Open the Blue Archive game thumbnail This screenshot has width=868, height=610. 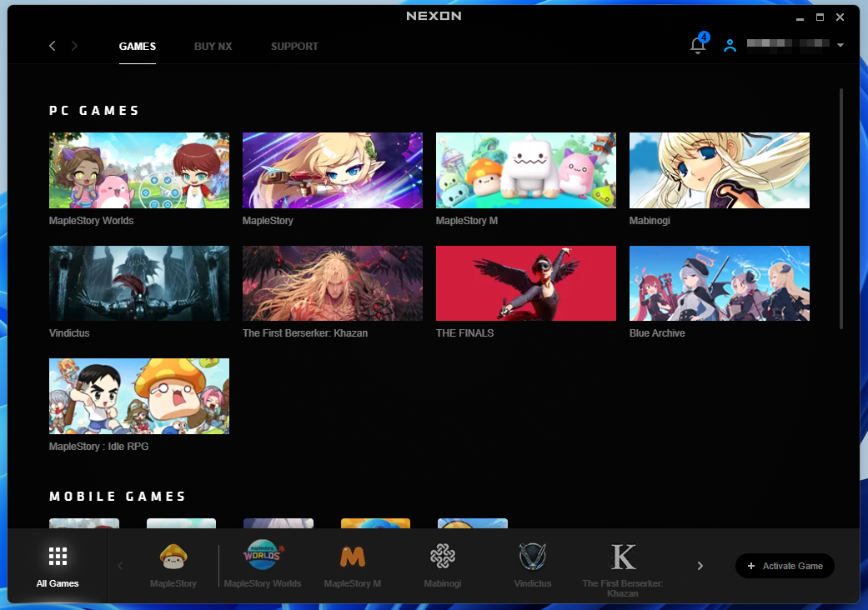tap(720, 283)
